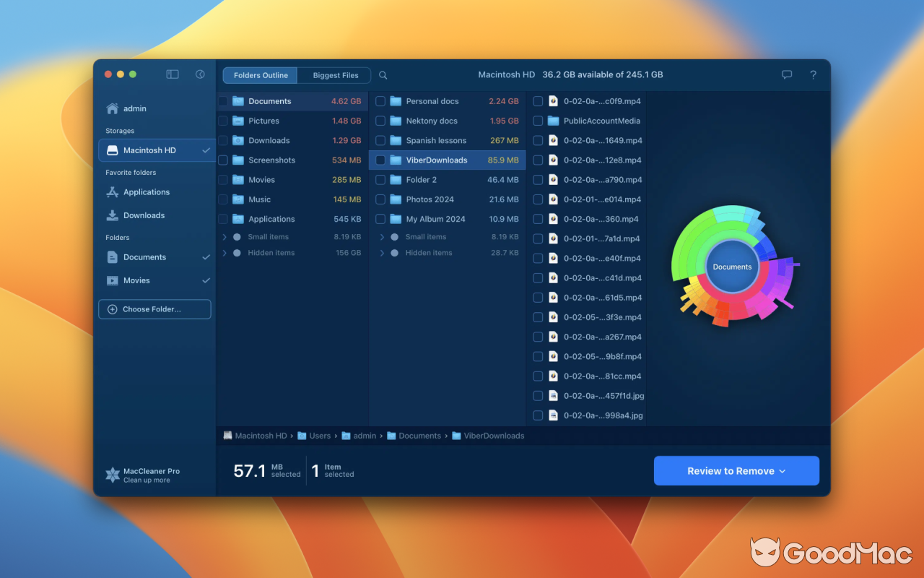Open search with the magnifier icon
The height and width of the screenshot is (578, 924).
coord(383,74)
